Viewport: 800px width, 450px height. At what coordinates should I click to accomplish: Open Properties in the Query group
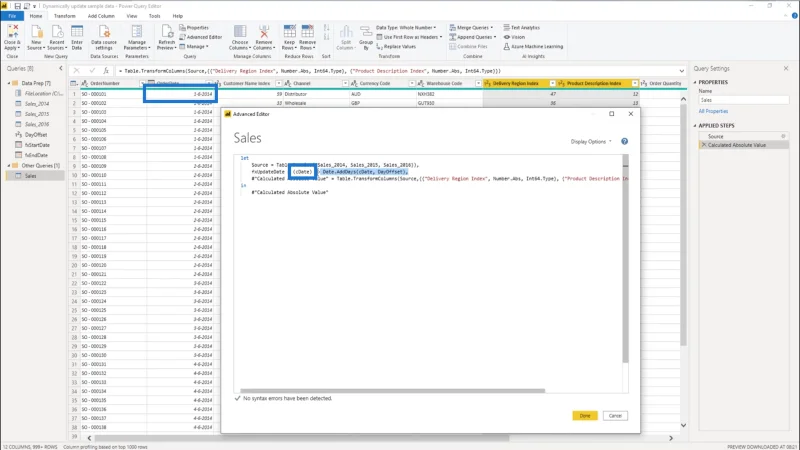194,28
